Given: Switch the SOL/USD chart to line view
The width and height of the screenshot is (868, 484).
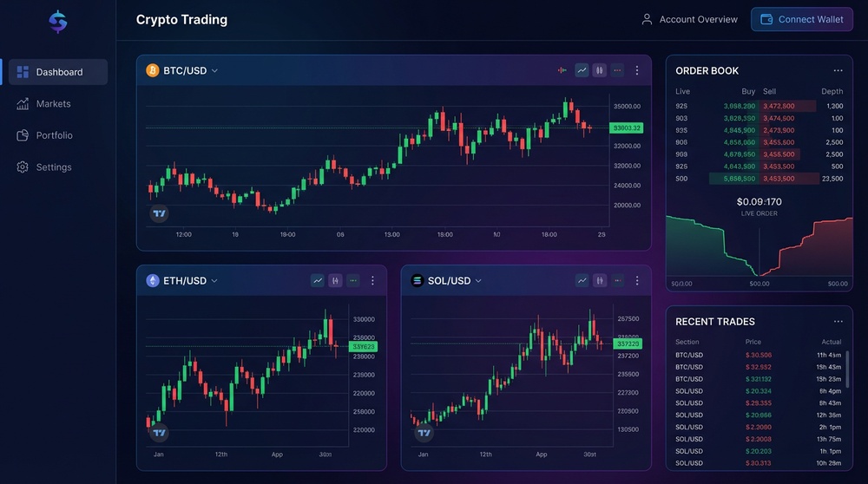Looking at the screenshot, I should pos(582,280).
